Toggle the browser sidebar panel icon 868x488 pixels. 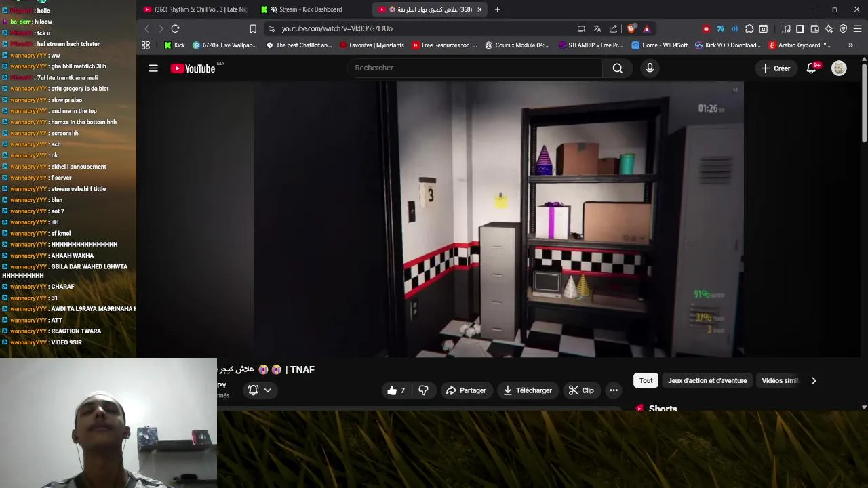click(x=800, y=28)
